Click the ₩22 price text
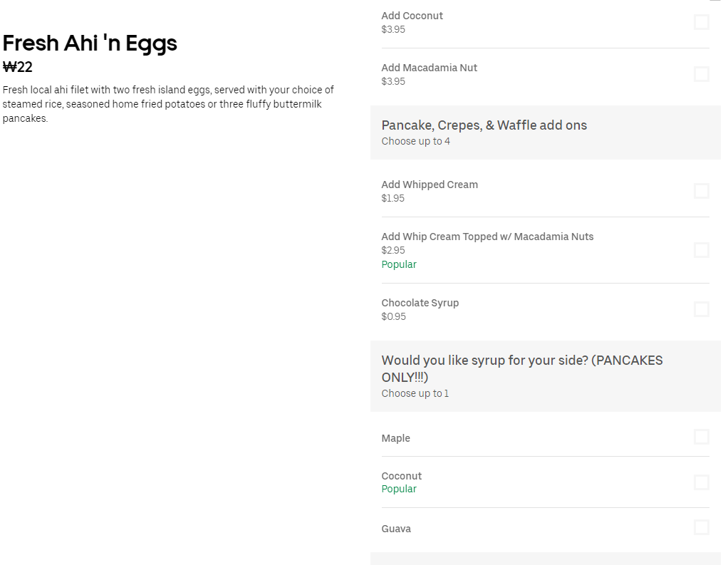The height and width of the screenshot is (565, 728). tap(18, 67)
